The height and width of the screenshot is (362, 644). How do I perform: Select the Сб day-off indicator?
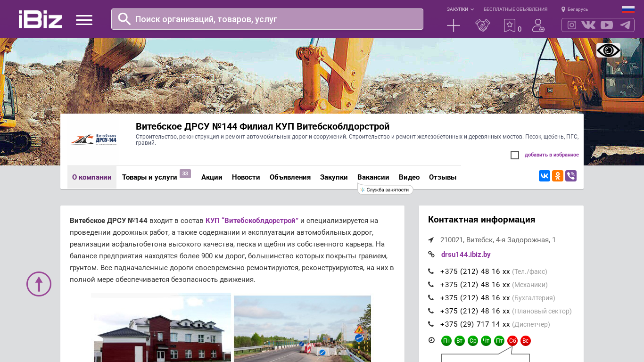point(512,341)
